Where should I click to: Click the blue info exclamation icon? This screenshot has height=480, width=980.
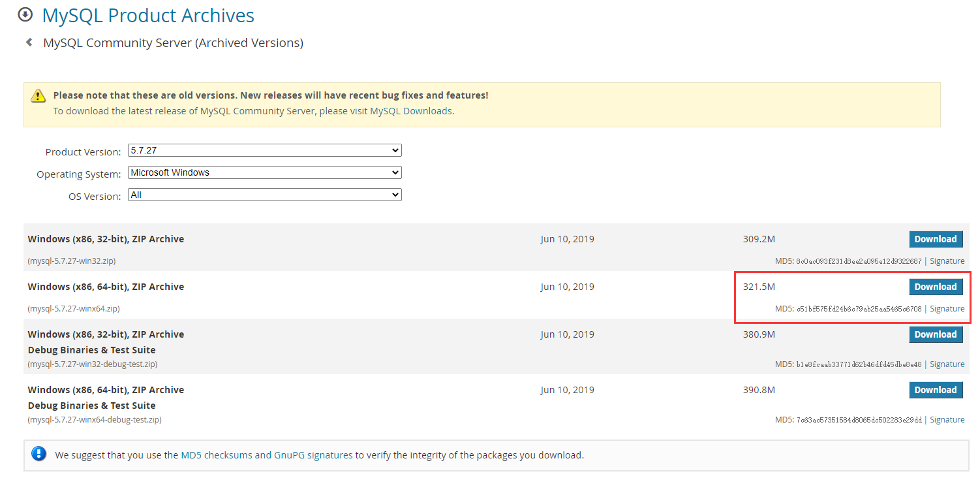pos(39,455)
